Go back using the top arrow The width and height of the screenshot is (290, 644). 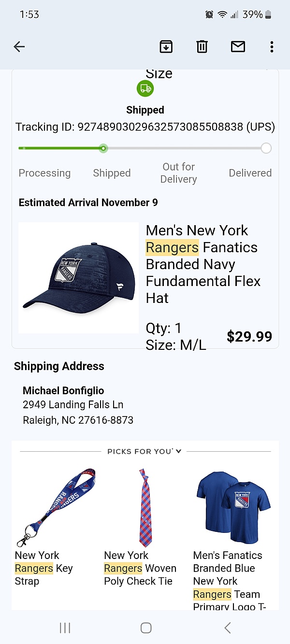(x=19, y=47)
